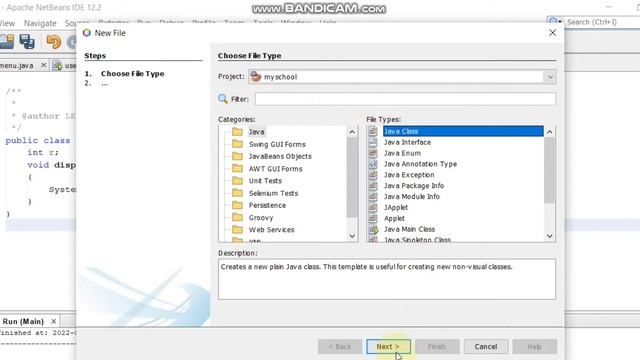Viewport: 640px width, 360px height.
Task: Click the Back button
Action: point(340,347)
